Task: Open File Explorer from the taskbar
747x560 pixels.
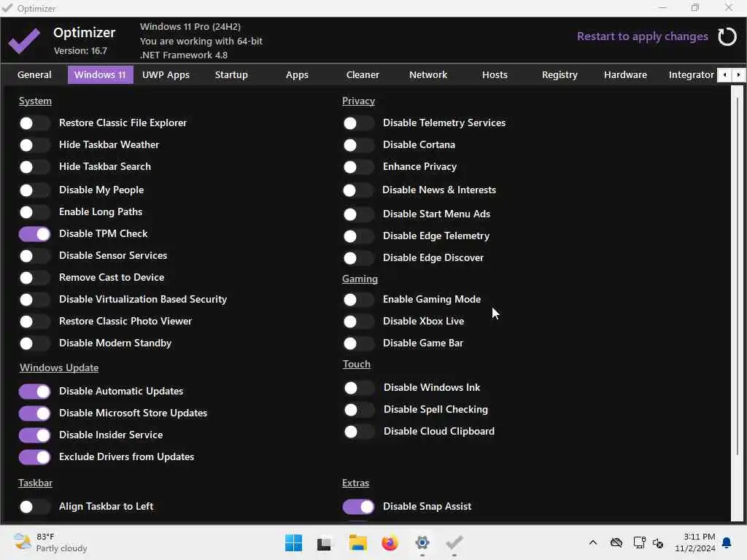Action: click(x=357, y=542)
